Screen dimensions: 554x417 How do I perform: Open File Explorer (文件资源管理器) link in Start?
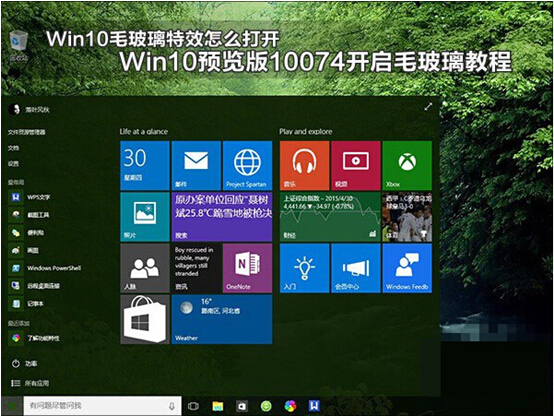(x=27, y=132)
